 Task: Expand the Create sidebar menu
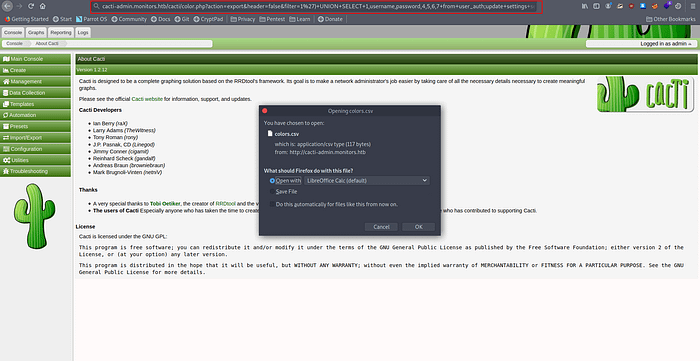click(x=35, y=70)
